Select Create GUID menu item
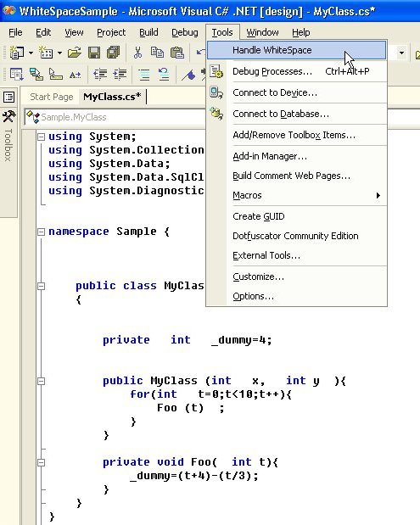This screenshot has width=420, height=525. (x=297, y=216)
